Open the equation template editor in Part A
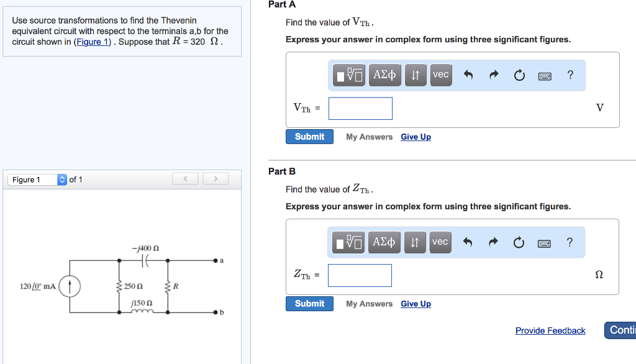 (348, 75)
